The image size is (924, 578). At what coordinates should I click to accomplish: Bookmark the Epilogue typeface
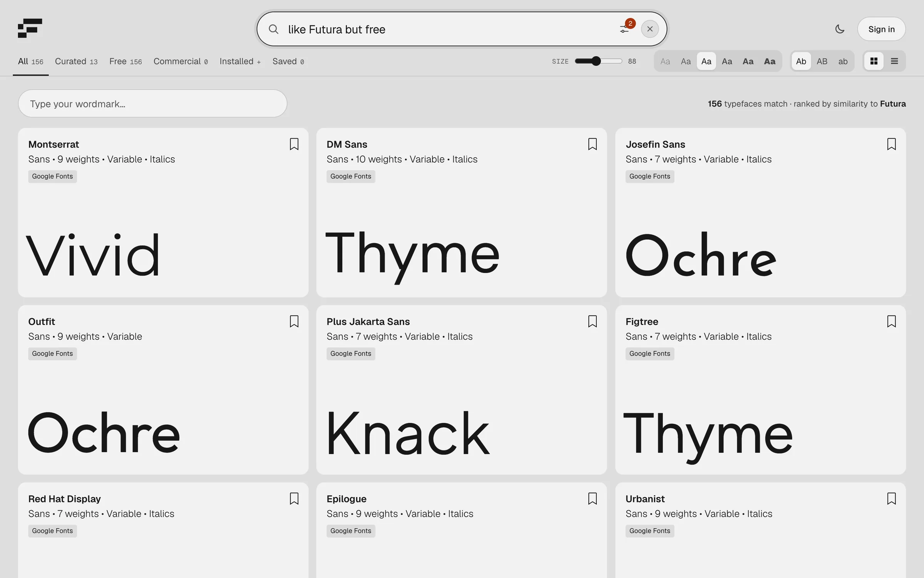tap(593, 499)
